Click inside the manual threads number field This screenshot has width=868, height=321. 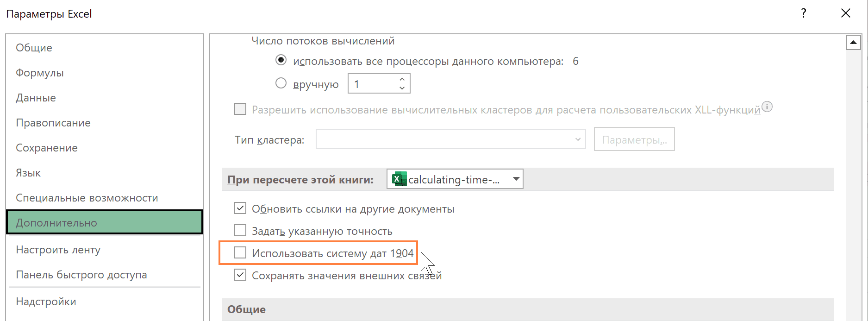pyautogui.click(x=371, y=84)
